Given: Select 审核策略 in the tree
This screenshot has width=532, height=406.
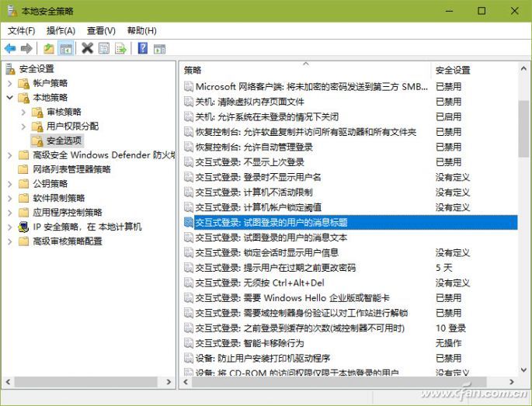Looking at the screenshot, I should (64, 112).
